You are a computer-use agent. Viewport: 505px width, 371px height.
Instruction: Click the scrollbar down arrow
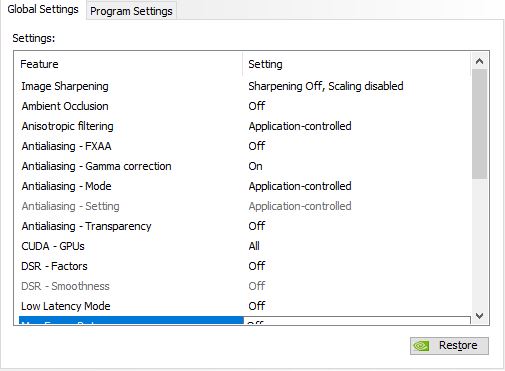479,315
